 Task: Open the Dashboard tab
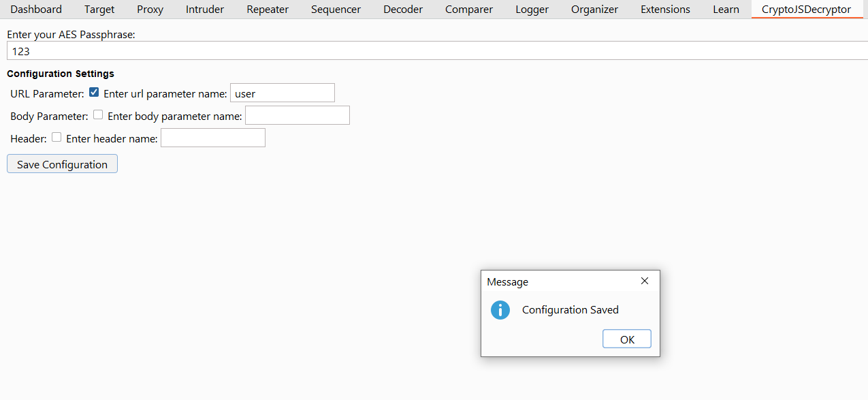coord(36,10)
